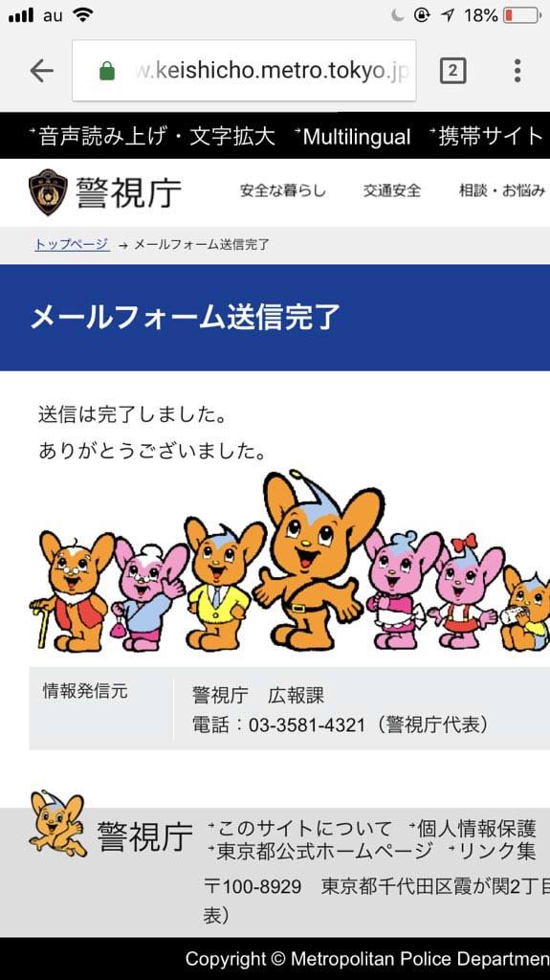Open the tab switcher showing 2 tabs

452,71
